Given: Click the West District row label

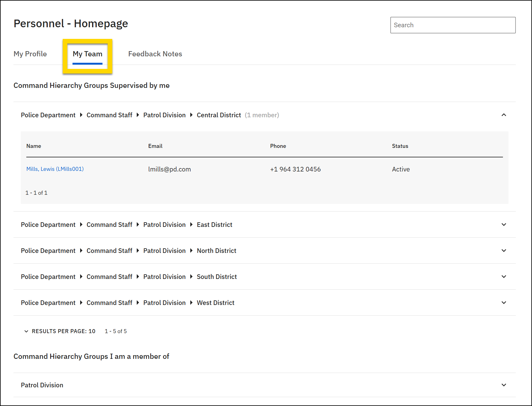Looking at the screenshot, I should click(216, 303).
